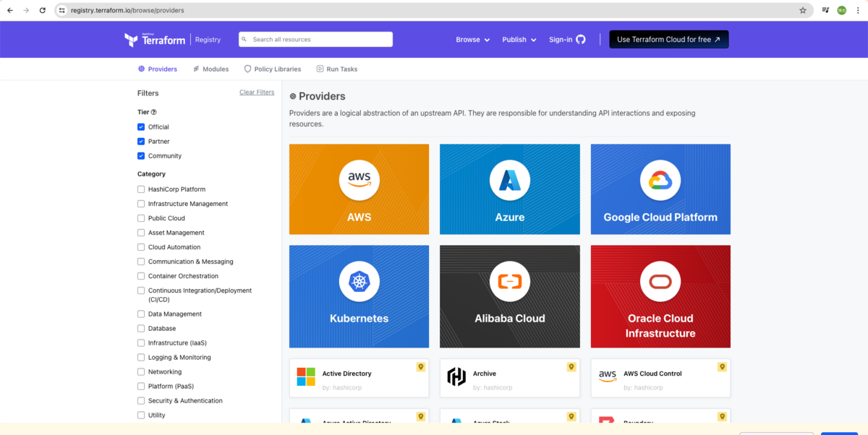Click the browser profile avatar
Image resolution: width=868 pixels, height=435 pixels.
pyautogui.click(x=842, y=11)
